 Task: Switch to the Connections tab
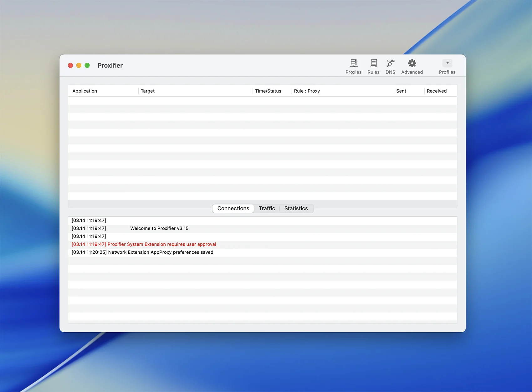click(x=233, y=208)
